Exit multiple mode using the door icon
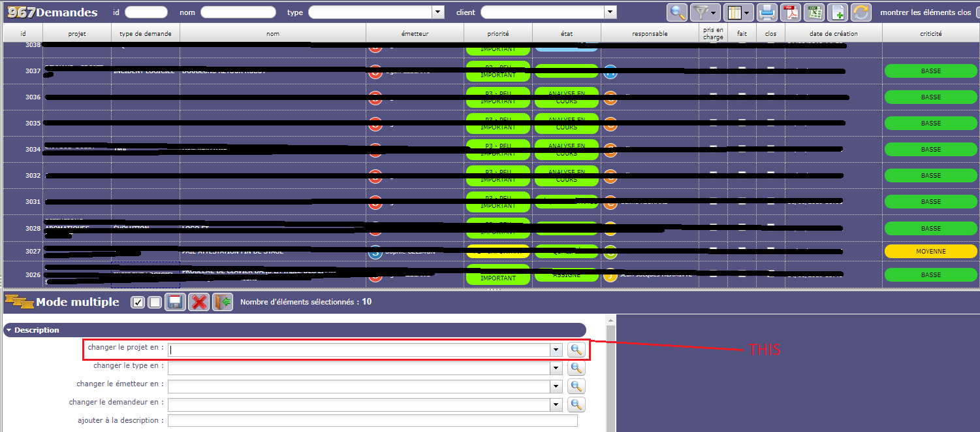The height and width of the screenshot is (432, 980). [x=223, y=302]
